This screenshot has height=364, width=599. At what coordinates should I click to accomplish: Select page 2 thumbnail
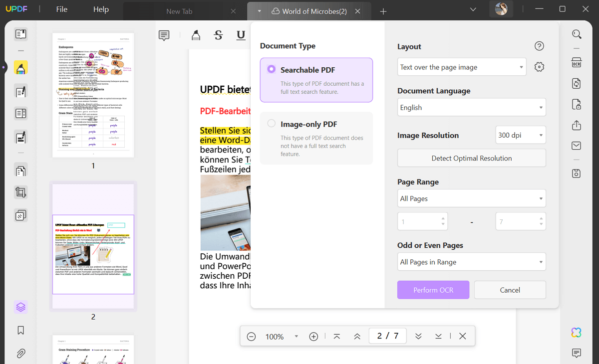[x=93, y=246]
